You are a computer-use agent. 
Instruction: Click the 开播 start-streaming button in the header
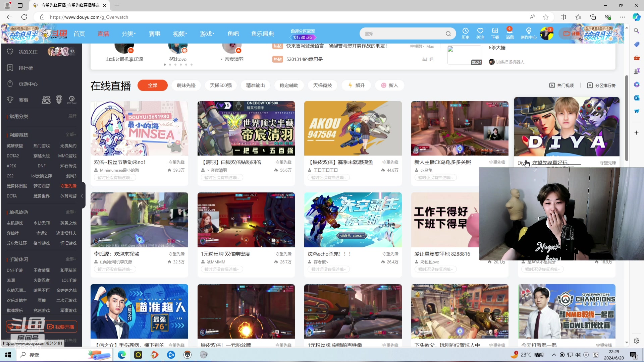pos(572,34)
